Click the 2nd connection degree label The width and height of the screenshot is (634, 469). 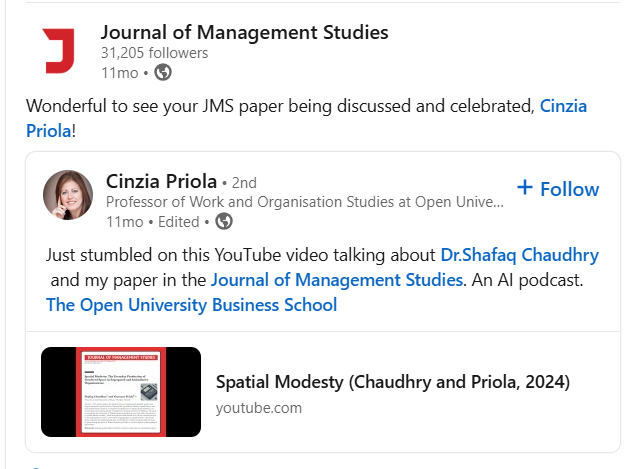tap(244, 183)
